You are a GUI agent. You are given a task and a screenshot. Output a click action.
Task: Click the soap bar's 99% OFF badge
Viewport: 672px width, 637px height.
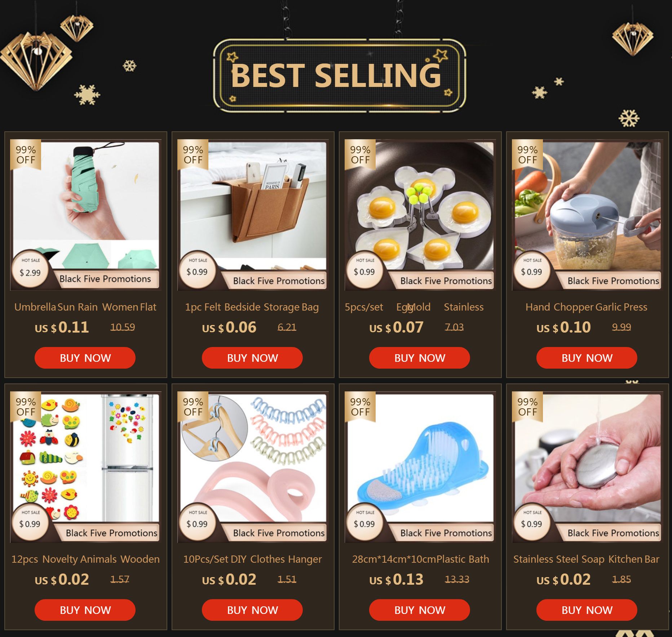[x=527, y=407]
